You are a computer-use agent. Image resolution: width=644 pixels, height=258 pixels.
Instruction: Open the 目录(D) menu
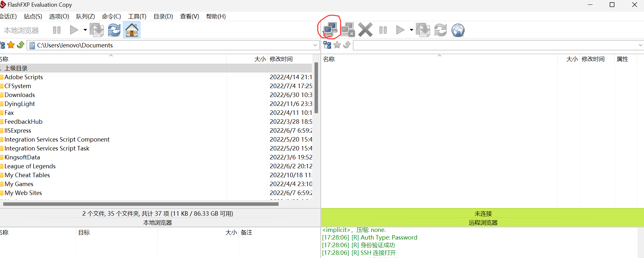point(163,17)
